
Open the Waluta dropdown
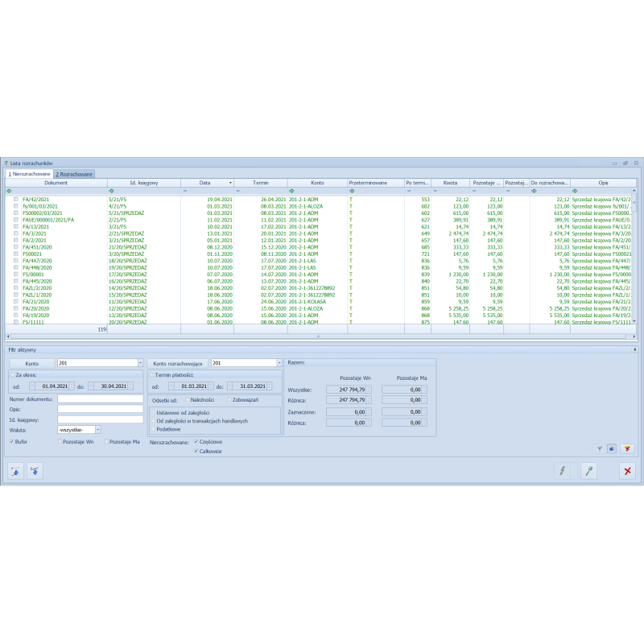(97, 430)
